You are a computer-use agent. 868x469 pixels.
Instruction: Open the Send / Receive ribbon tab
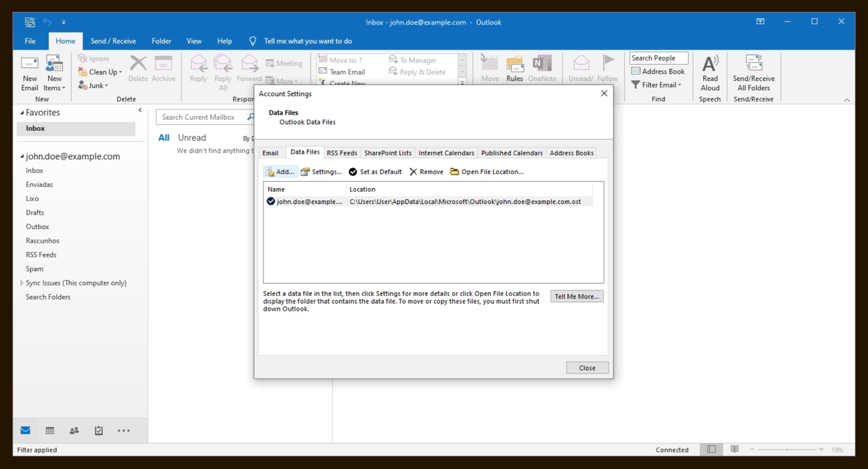[113, 41]
